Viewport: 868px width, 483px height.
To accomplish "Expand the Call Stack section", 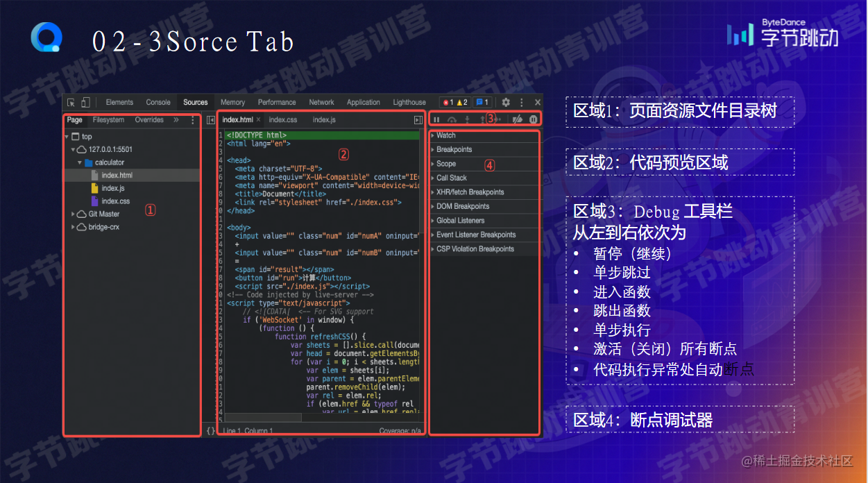I will pos(484,178).
